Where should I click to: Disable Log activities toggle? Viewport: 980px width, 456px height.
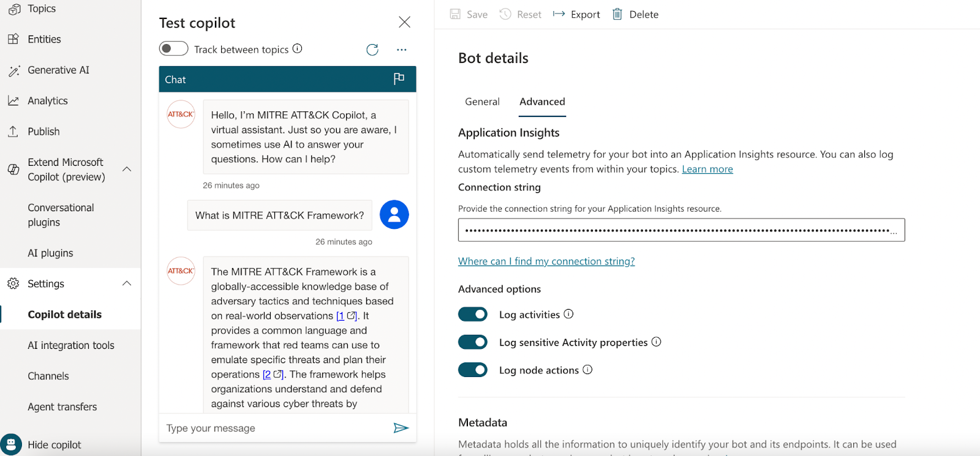tap(473, 314)
